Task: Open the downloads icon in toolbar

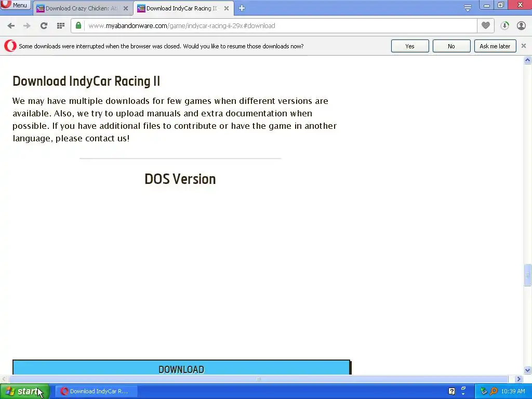Action: [x=504, y=26]
